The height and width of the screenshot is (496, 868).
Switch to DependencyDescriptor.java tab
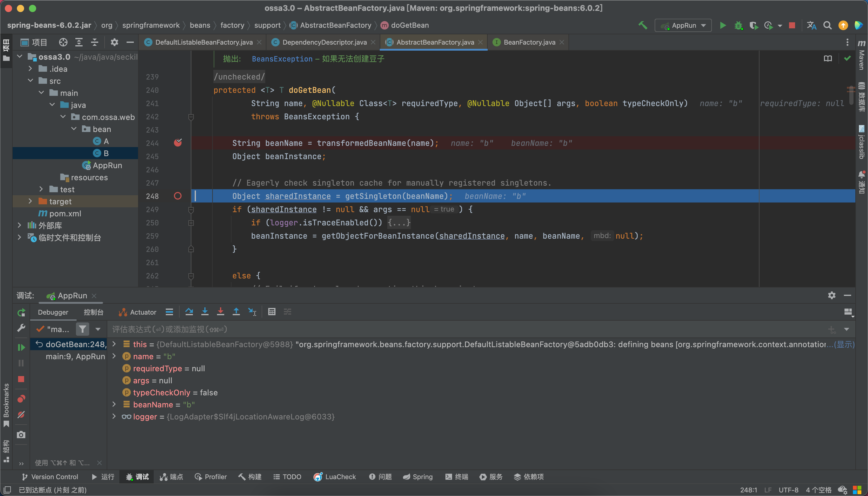point(324,42)
